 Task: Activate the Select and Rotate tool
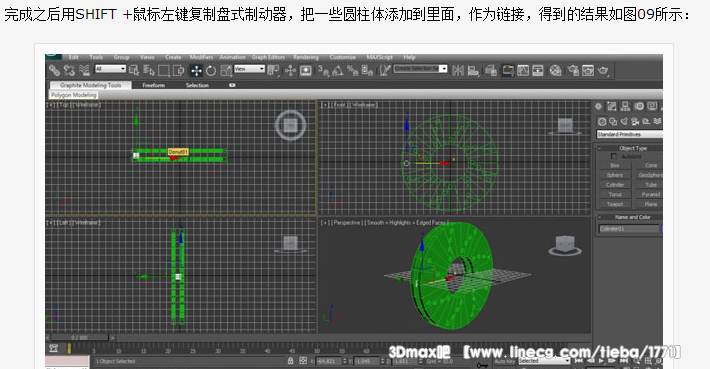click(211, 70)
